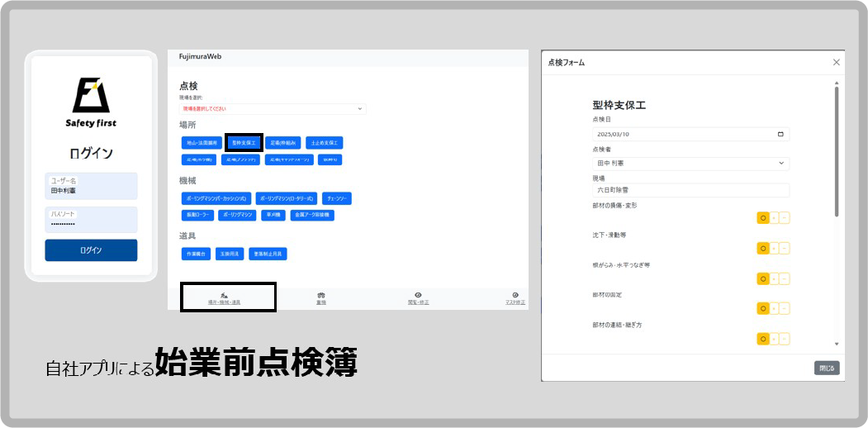Screen dimensions: 868x428
Task: Click the 場所・機械・道具 nav icon
Action: [x=224, y=296]
